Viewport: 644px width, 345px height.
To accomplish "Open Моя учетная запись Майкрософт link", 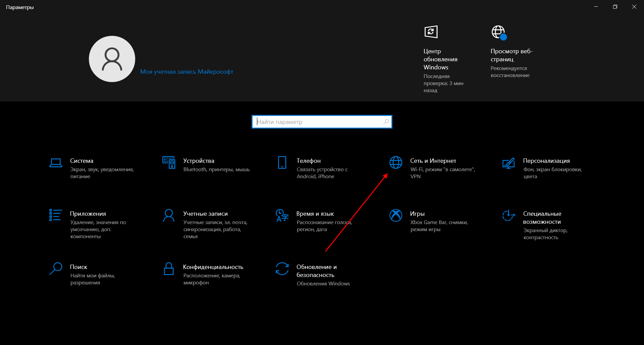I will [x=186, y=72].
